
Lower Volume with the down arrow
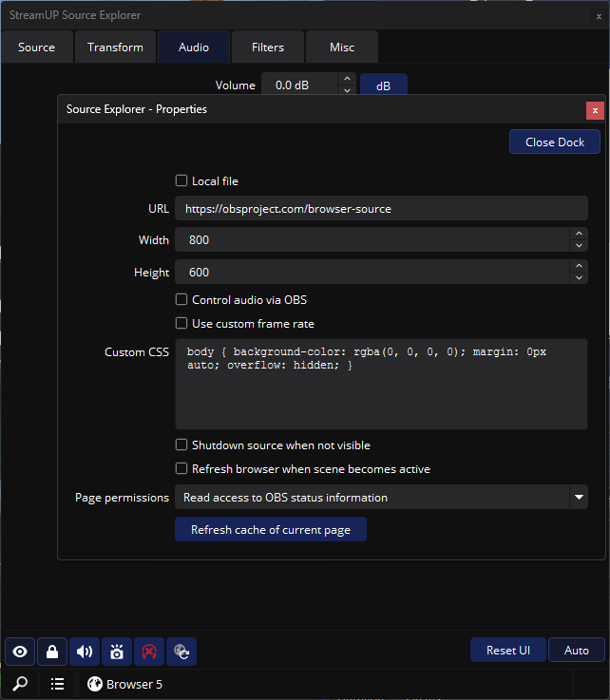[x=347, y=89]
